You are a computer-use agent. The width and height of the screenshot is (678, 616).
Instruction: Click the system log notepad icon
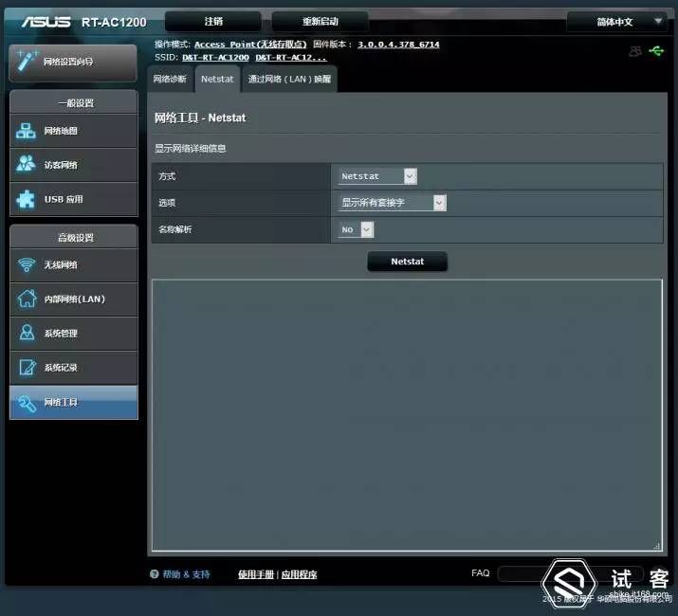point(27,368)
